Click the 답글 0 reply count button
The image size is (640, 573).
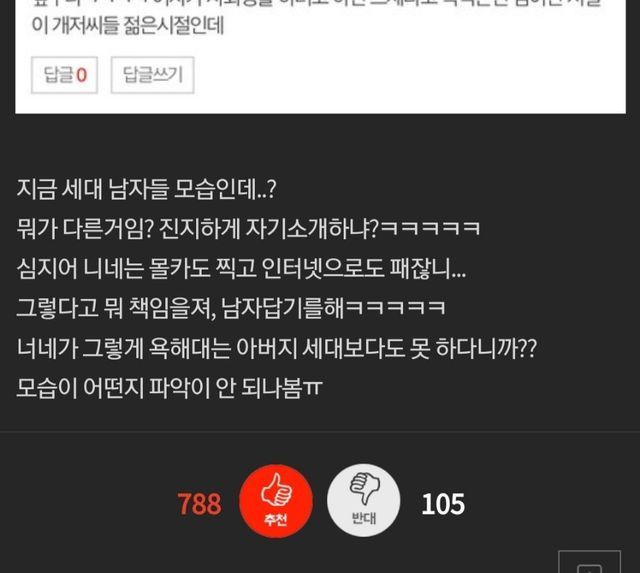click(64, 75)
